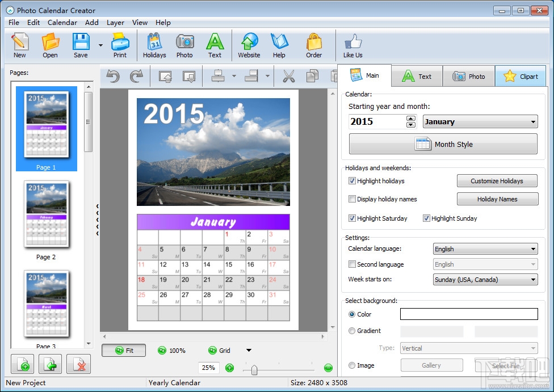Open the Calendar language dropdown
The height and width of the screenshot is (392, 554).
(x=485, y=249)
